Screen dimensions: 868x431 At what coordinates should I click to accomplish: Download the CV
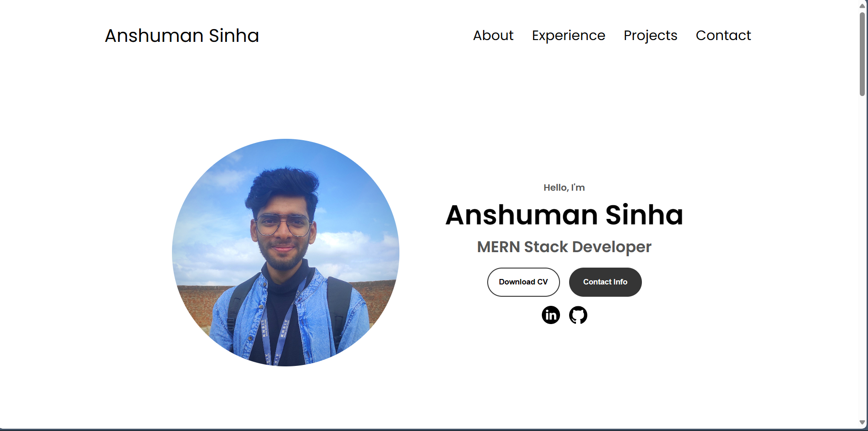point(524,282)
